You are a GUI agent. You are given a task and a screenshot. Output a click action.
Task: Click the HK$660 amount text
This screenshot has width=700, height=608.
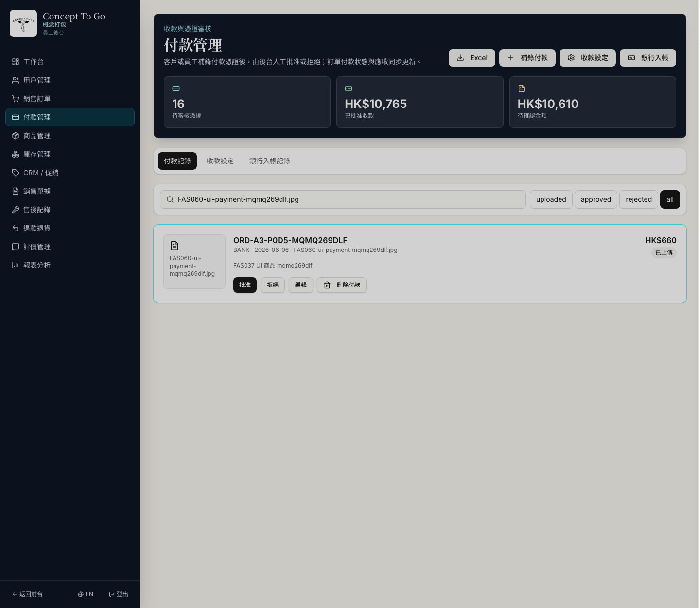click(x=661, y=240)
